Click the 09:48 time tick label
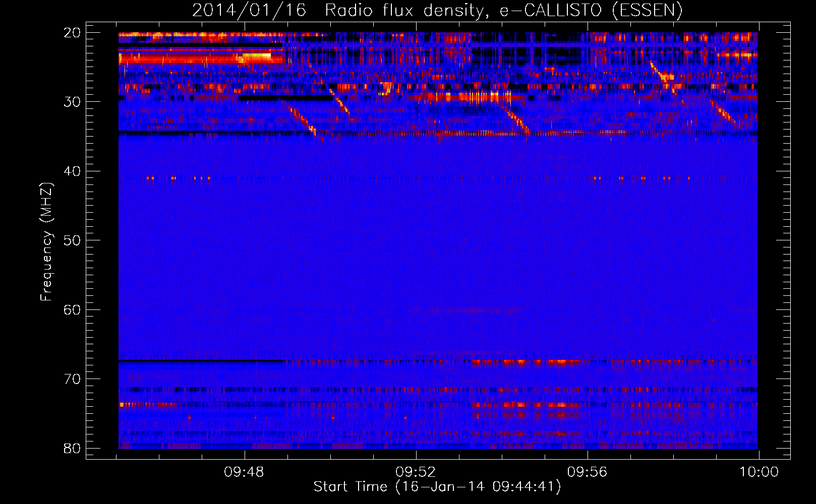 (244, 472)
